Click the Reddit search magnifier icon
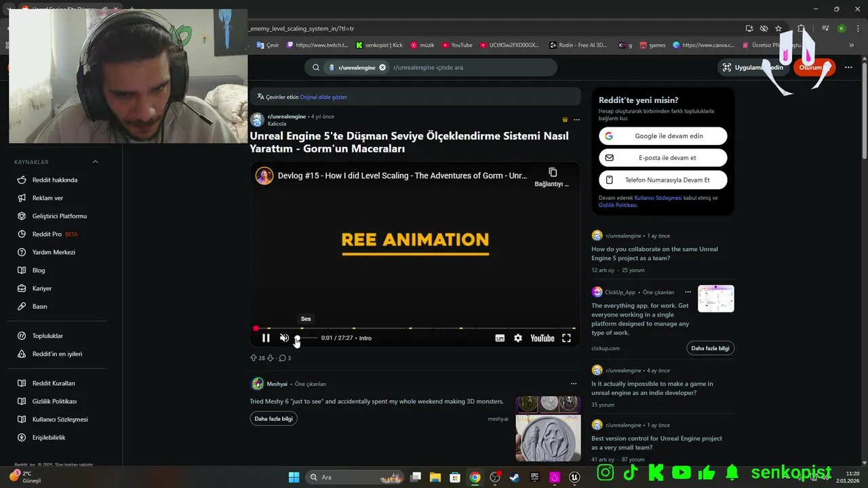Screen dimensions: 868x488 click(x=316, y=68)
